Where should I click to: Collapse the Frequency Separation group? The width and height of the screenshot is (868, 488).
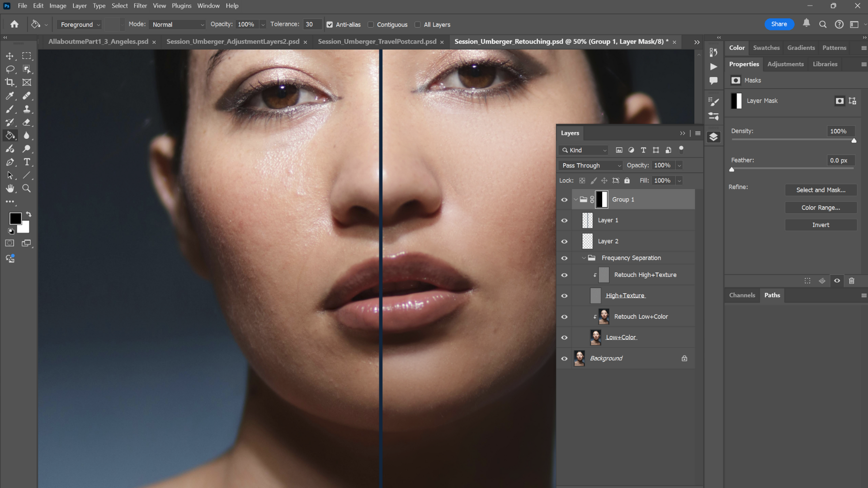point(584,258)
